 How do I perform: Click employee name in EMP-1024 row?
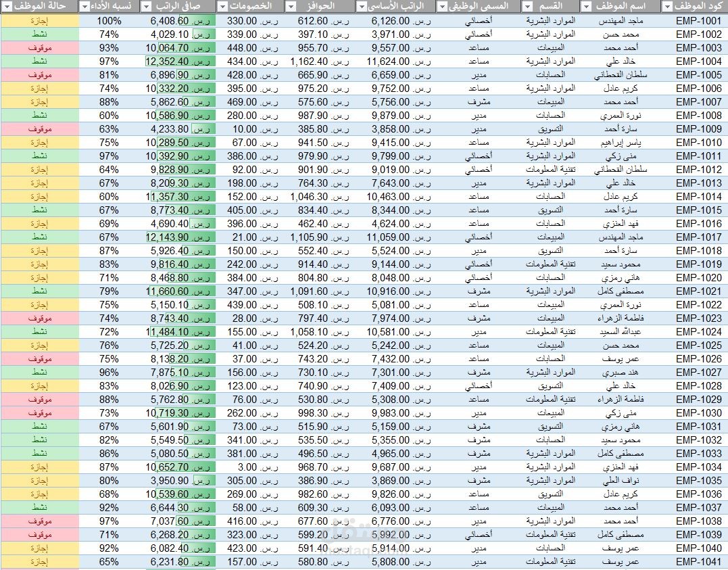(x=621, y=332)
